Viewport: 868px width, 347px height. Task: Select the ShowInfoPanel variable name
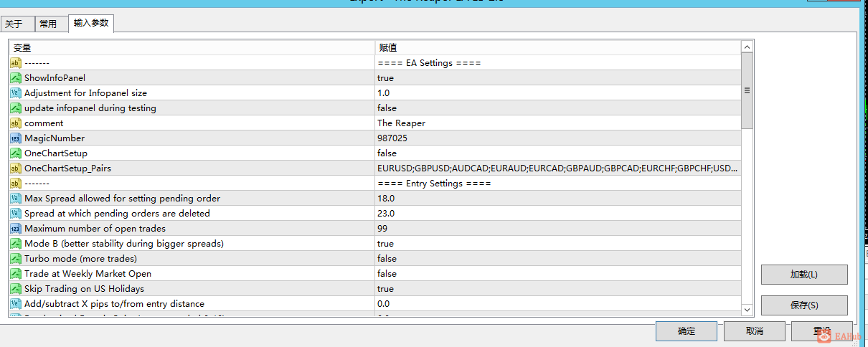pos(55,77)
